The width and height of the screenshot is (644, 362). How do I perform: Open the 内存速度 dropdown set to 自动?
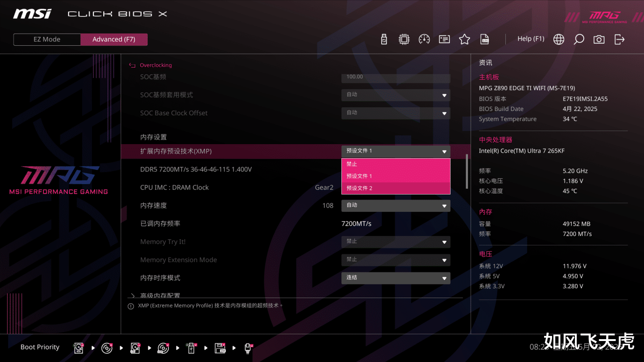(396, 205)
